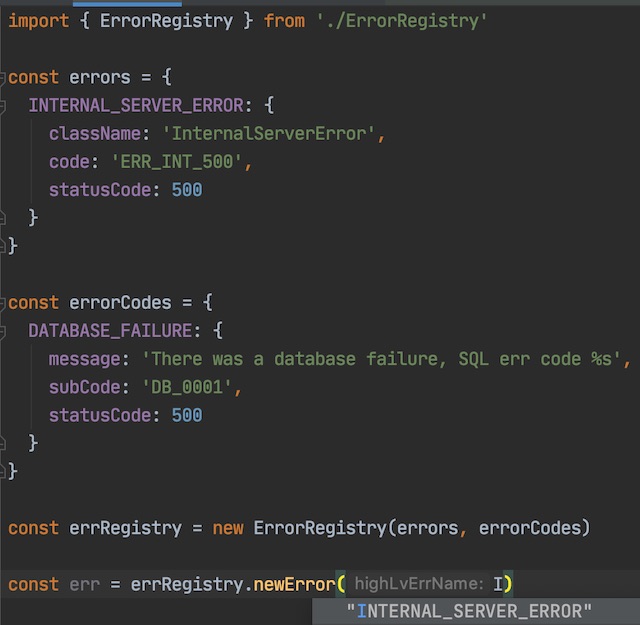Click the unused 'err' variable name

tap(84, 585)
